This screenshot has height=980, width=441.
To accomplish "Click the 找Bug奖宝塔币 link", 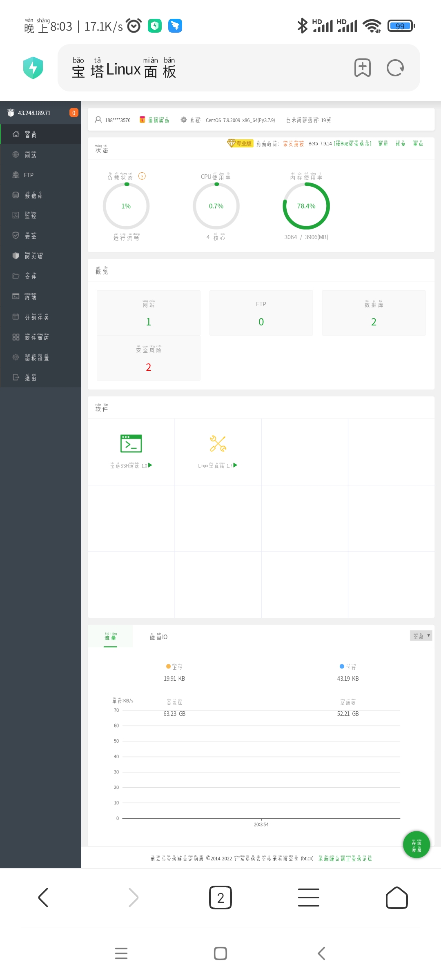I will point(353,144).
